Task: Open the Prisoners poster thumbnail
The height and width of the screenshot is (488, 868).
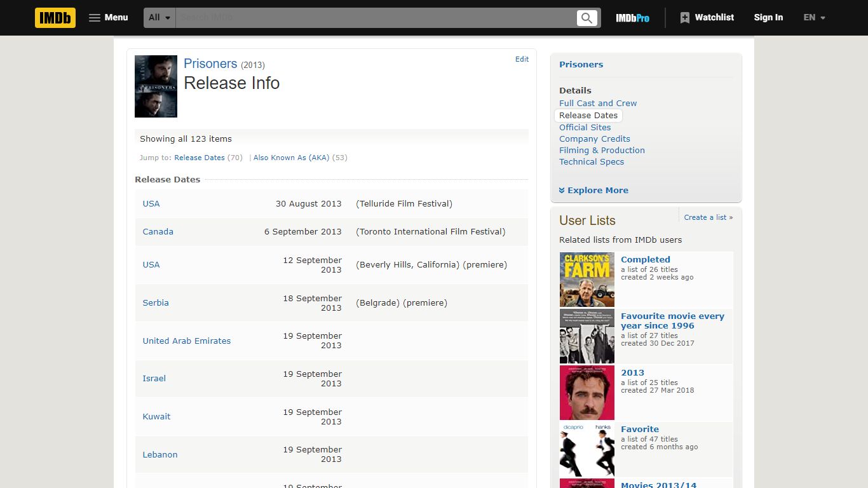Action: (x=156, y=86)
